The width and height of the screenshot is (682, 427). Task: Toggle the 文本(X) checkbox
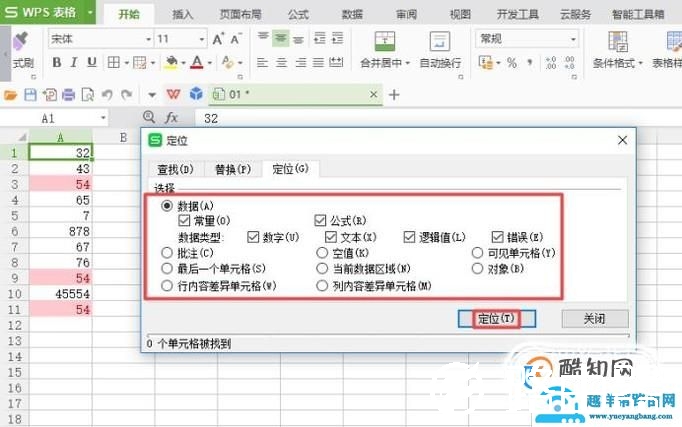coord(331,237)
